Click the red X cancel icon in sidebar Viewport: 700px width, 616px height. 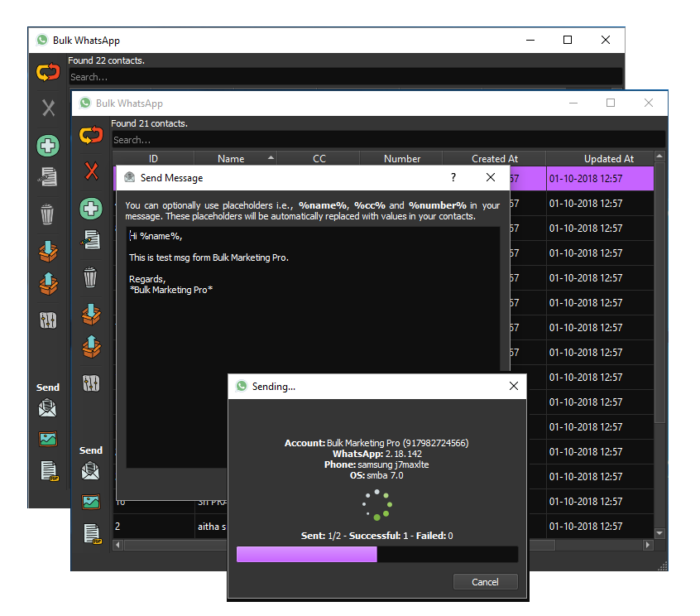click(91, 172)
